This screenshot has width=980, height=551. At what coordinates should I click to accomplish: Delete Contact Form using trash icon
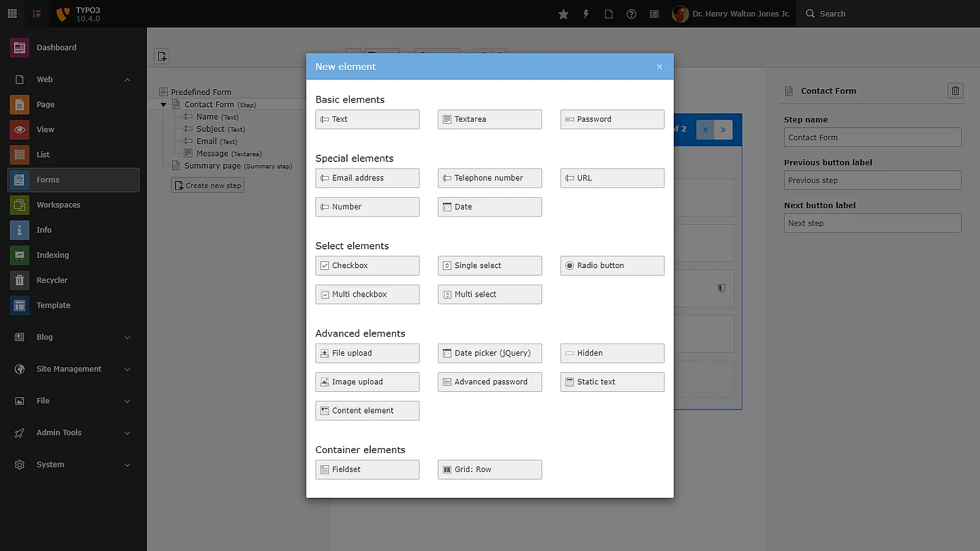click(x=955, y=90)
